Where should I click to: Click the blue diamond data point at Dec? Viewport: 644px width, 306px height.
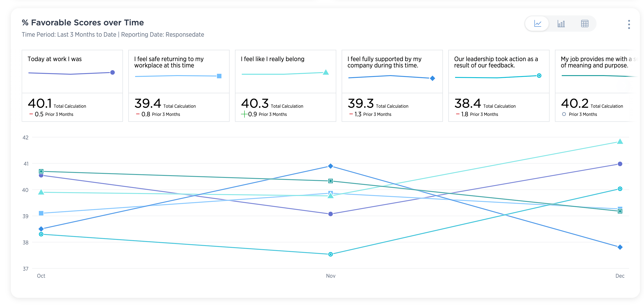point(620,247)
